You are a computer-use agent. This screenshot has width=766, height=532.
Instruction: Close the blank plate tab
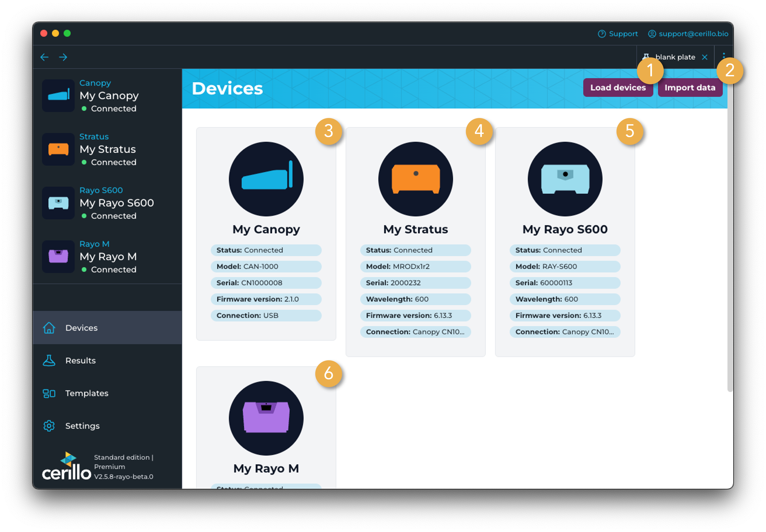click(705, 57)
